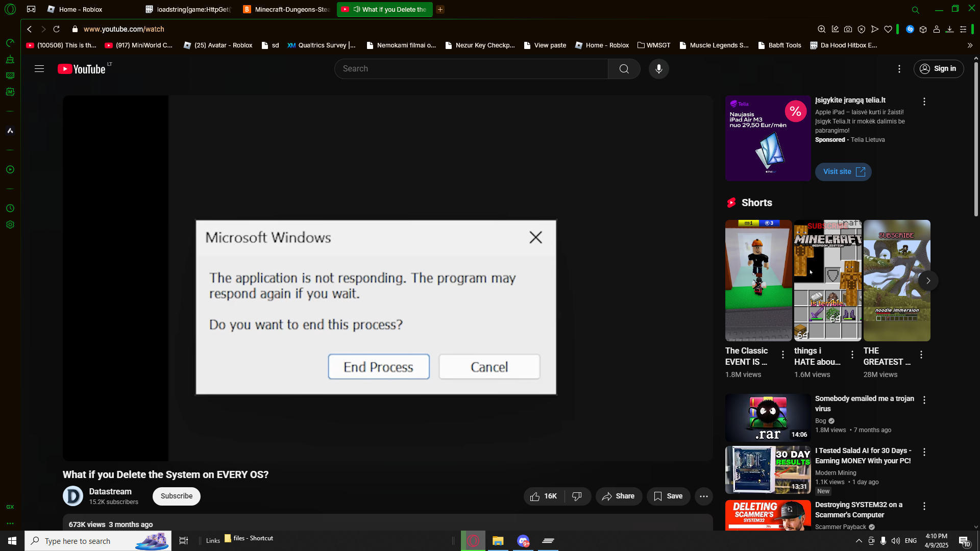The height and width of the screenshot is (551, 980).
Task: Open options for things i HATE short
Action: click(x=852, y=355)
